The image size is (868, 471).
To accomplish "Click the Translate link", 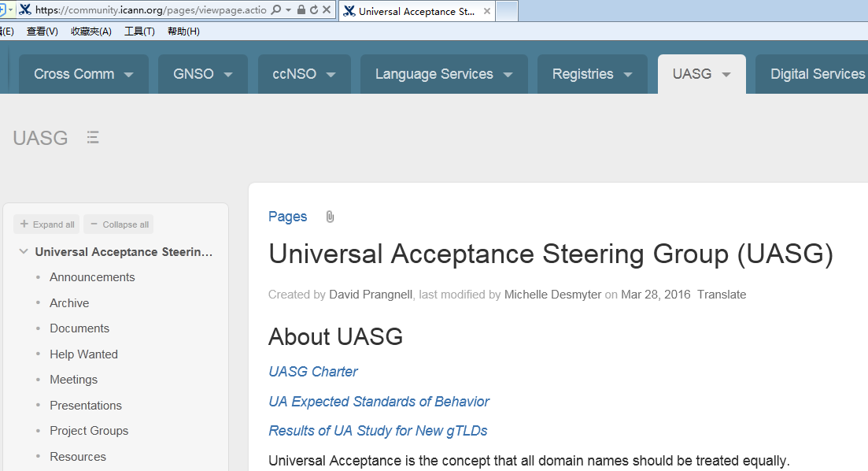I will click(x=722, y=295).
